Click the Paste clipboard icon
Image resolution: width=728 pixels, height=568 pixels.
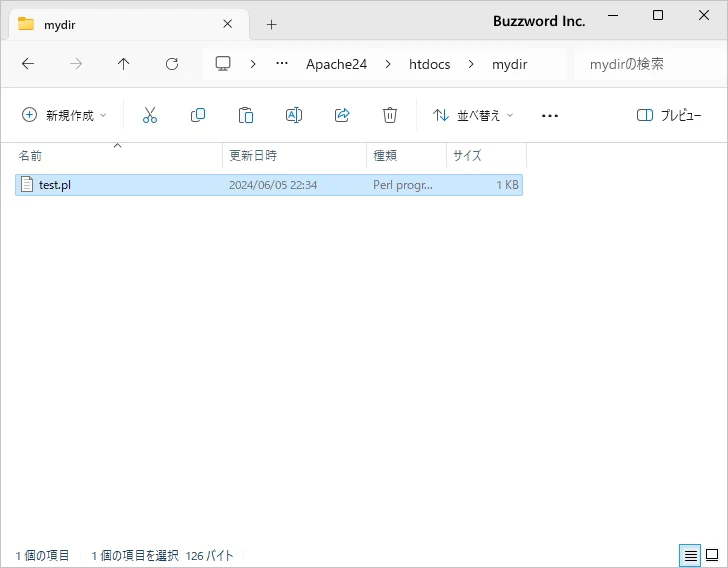[246, 115]
